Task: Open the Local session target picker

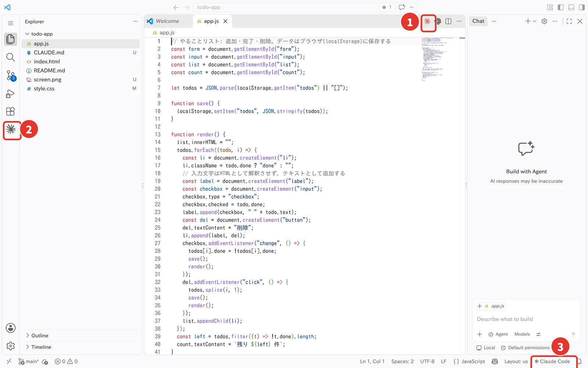Action: point(485,348)
